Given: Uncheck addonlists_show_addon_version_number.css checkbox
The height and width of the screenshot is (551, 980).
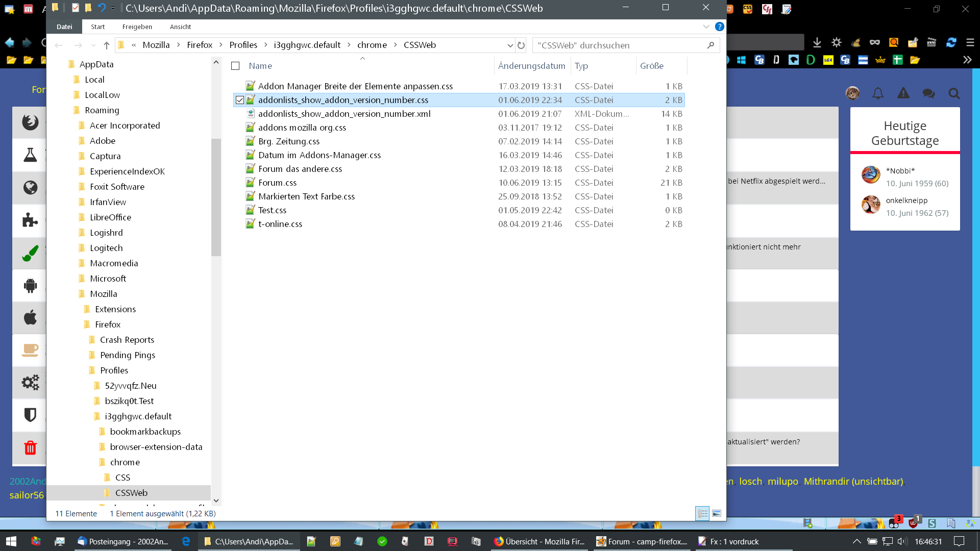Looking at the screenshot, I should click(x=239, y=100).
